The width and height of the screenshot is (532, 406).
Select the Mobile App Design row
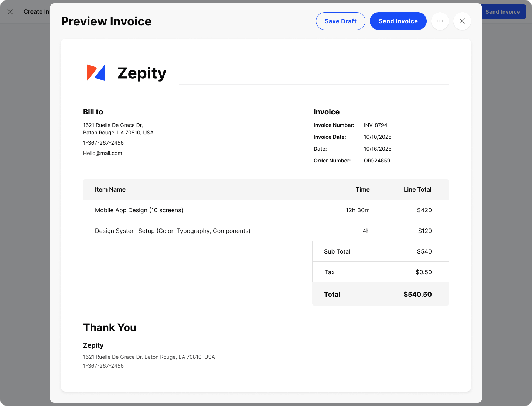click(139, 210)
